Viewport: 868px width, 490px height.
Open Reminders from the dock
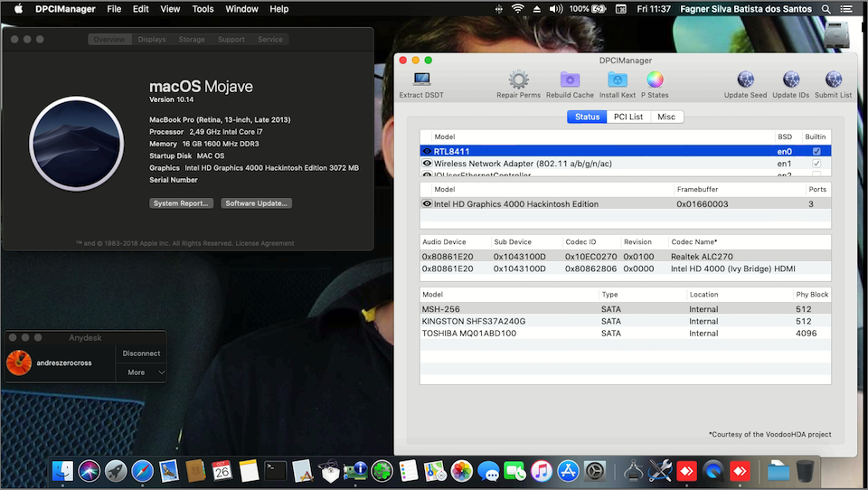[x=409, y=471]
